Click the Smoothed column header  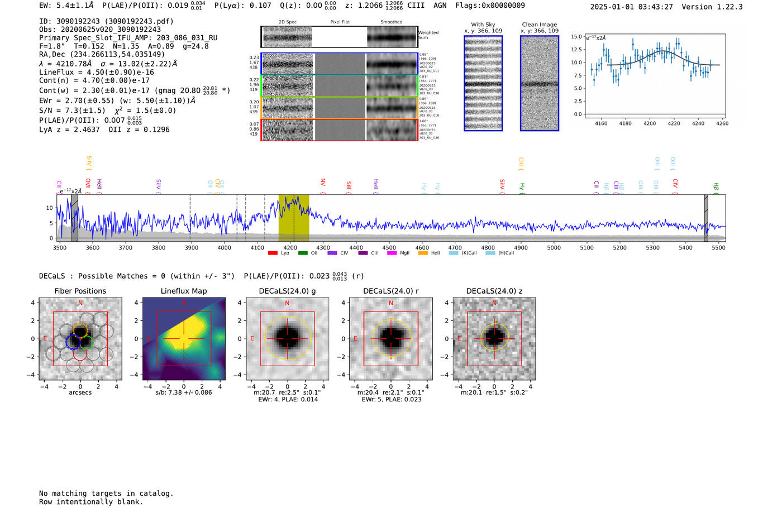(391, 22)
